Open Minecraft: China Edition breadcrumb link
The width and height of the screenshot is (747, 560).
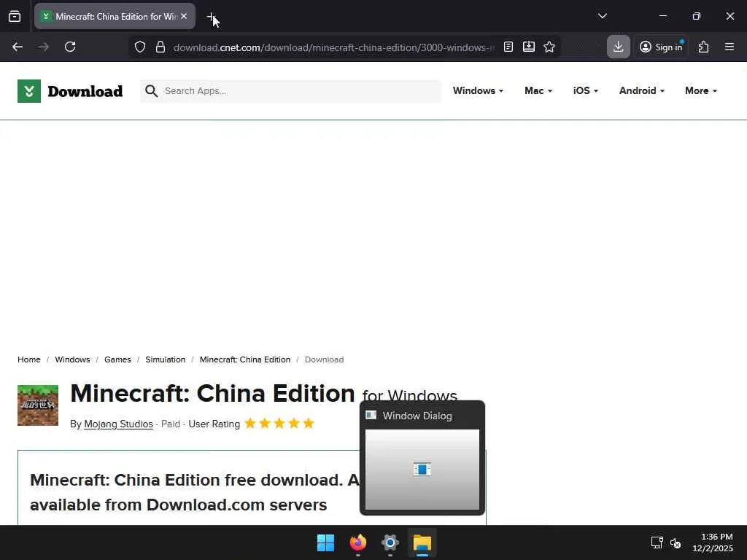pos(245,359)
